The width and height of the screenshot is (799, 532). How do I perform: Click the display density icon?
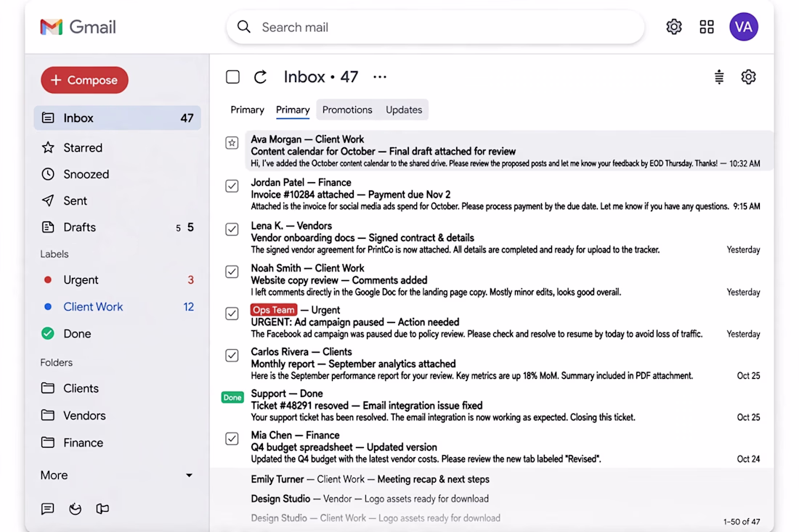(719, 77)
